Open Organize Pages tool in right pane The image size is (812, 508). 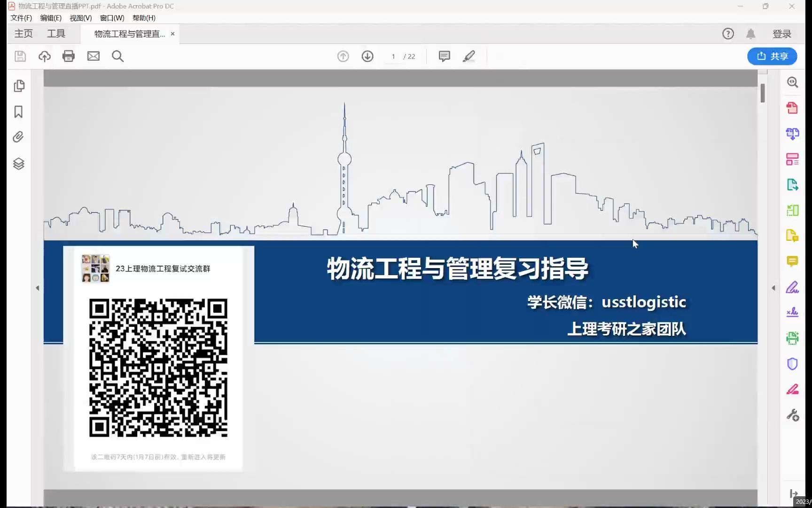click(x=792, y=159)
